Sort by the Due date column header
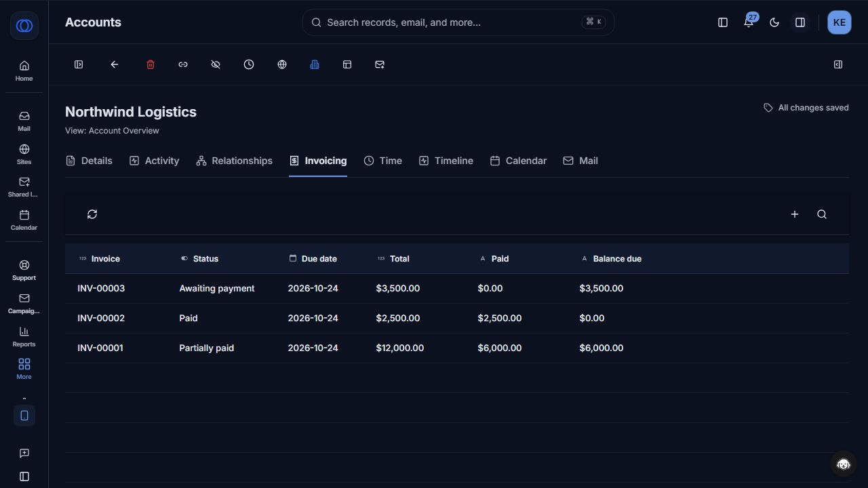Viewport: 868px width, 488px height. tap(313, 259)
